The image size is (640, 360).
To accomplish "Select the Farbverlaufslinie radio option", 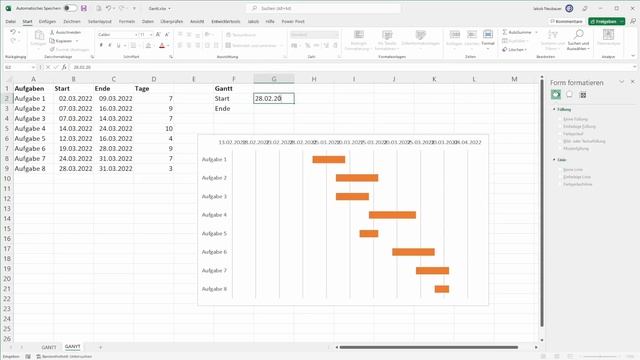I will click(560, 184).
